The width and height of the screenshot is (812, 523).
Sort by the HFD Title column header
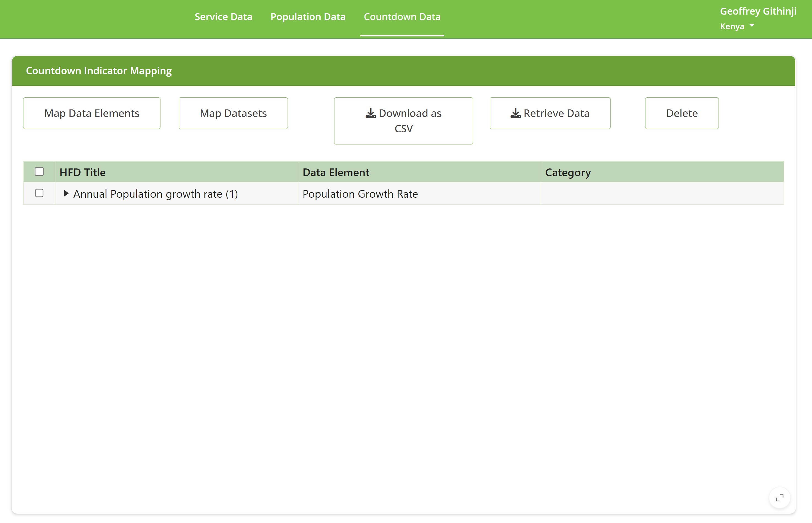[82, 172]
